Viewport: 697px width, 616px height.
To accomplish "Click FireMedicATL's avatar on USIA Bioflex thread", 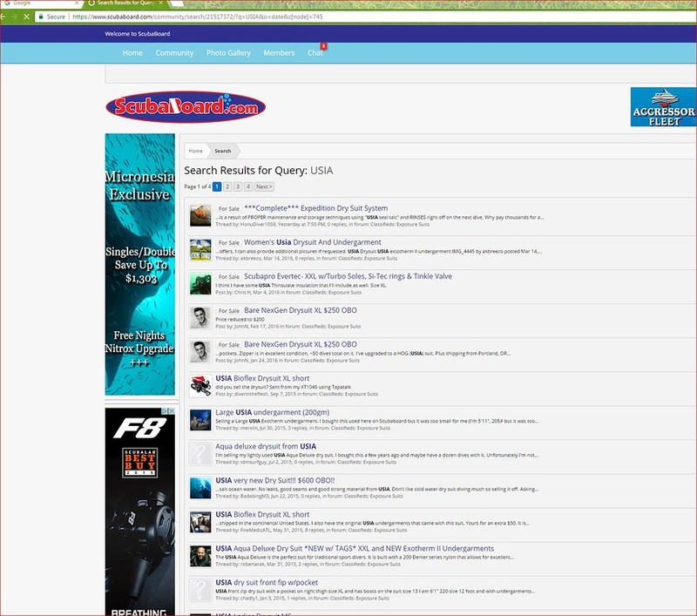I will click(200, 522).
